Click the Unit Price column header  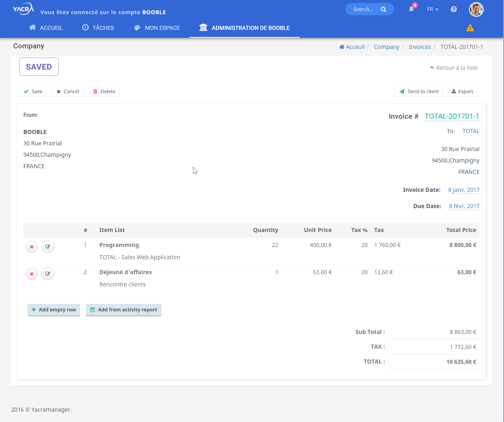point(318,230)
